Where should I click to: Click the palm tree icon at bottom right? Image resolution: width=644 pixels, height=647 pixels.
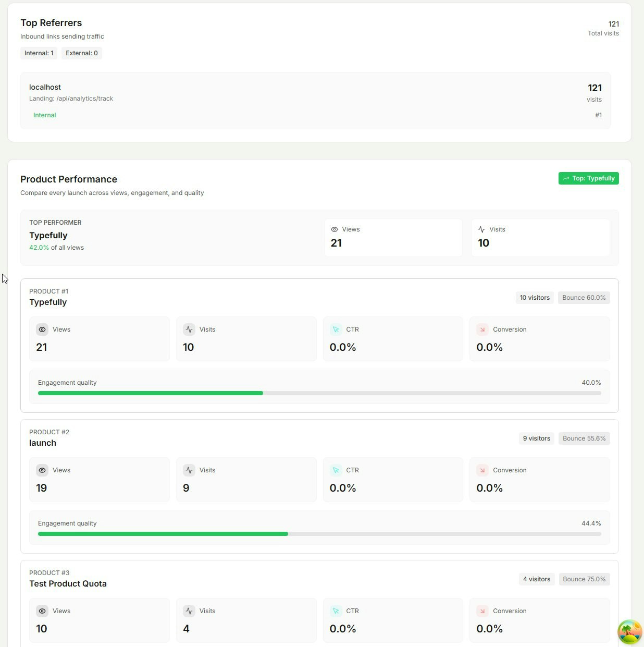tap(629, 632)
